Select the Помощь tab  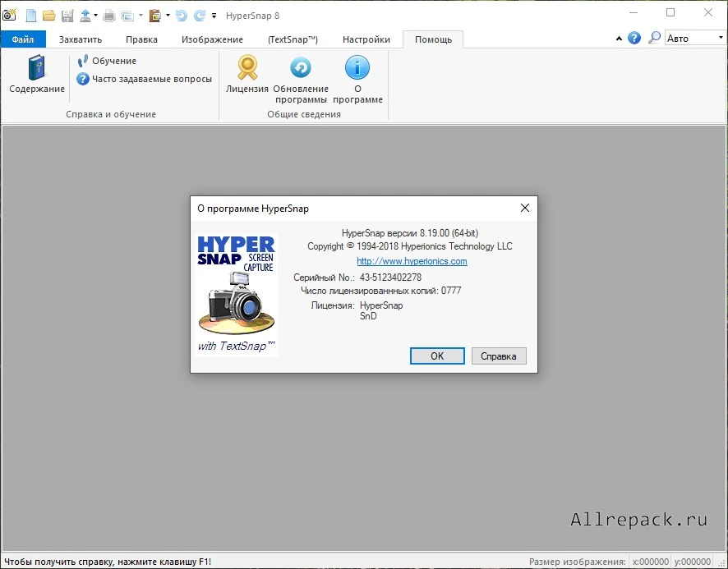[x=433, y=39]
